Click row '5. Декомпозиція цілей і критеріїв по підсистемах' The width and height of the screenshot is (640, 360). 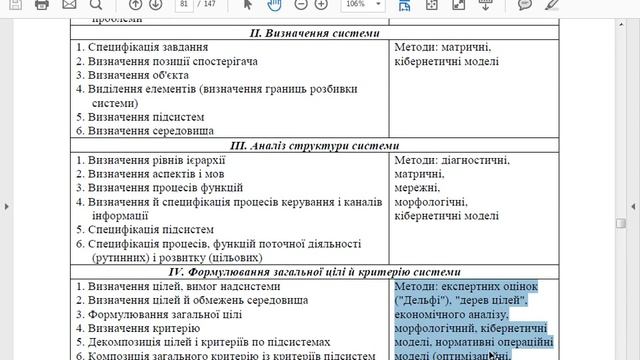[x=203, y=342]
